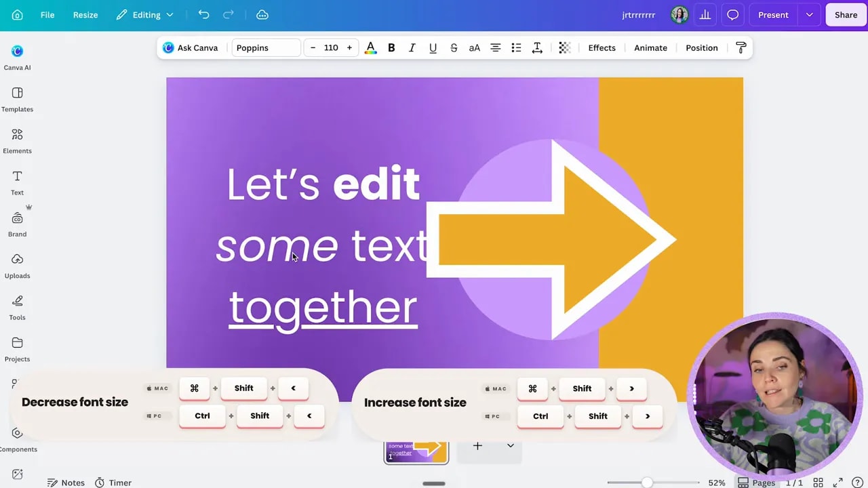Image resolution: width=868 pixels, height=488 pixels.
Task: Open the analytics bar chart icon
Action: (x=705, y=15)
